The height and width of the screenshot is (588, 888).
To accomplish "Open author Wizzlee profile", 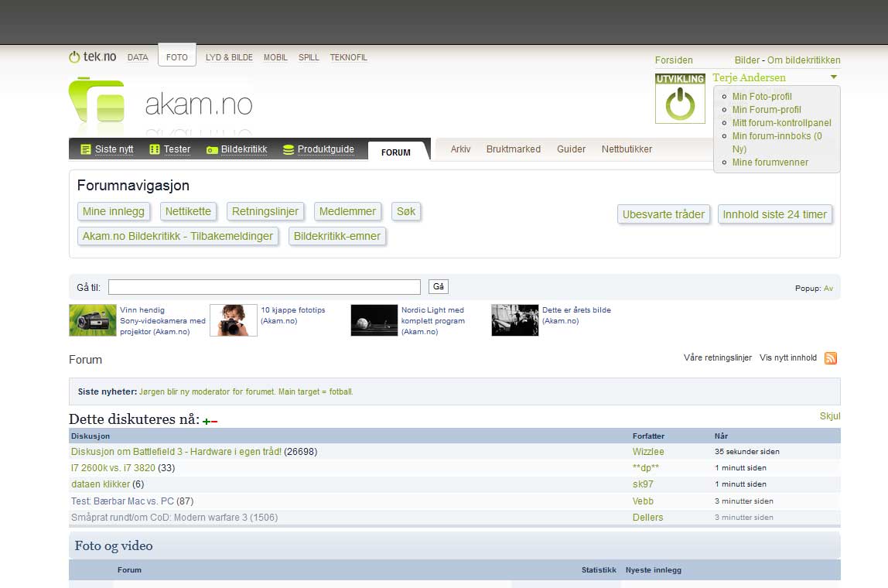I will (x=648, y=452).
